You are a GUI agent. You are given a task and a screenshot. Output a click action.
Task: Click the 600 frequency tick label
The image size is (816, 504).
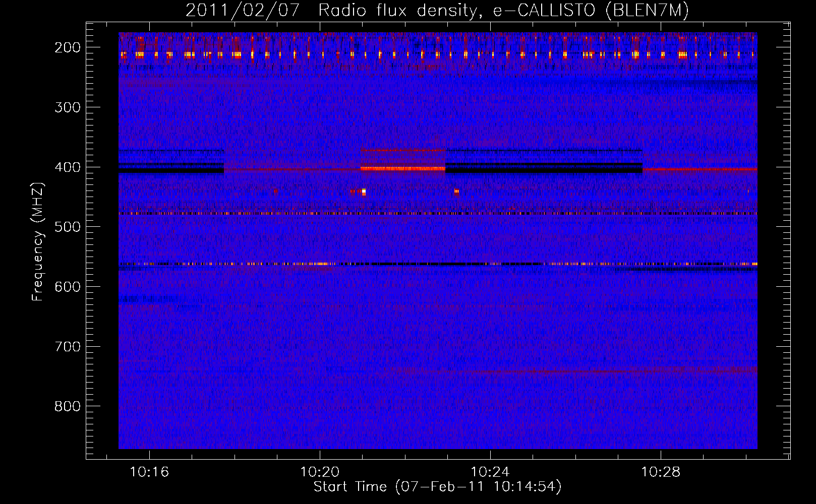click(67, 287)
